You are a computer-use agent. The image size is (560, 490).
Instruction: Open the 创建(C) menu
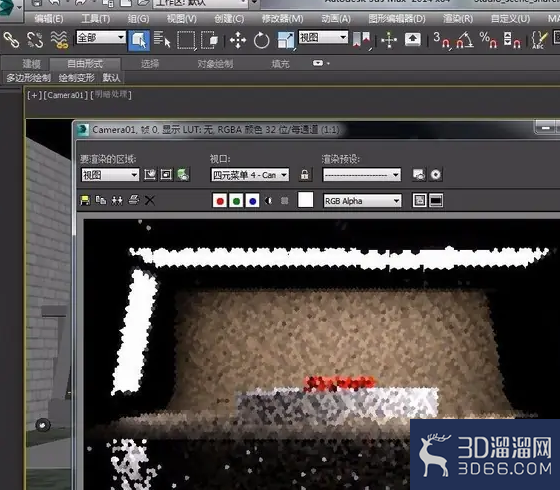(x=229, y=19)
